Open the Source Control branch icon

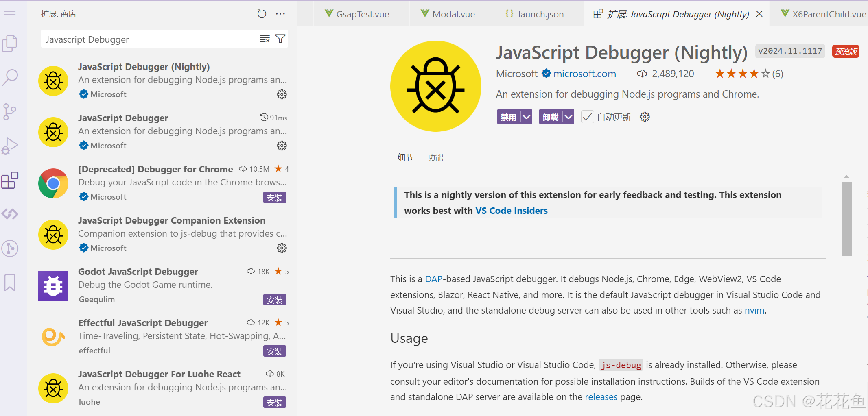click(9, 111)
